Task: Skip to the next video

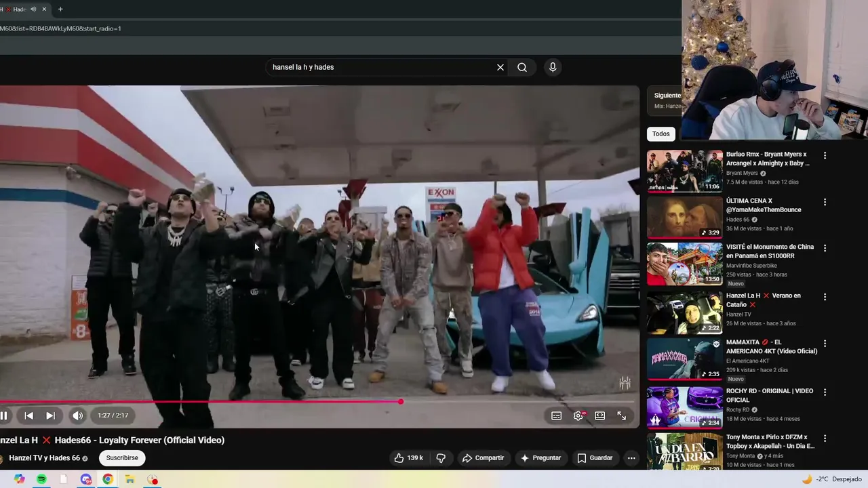Action: pos(50,415)
